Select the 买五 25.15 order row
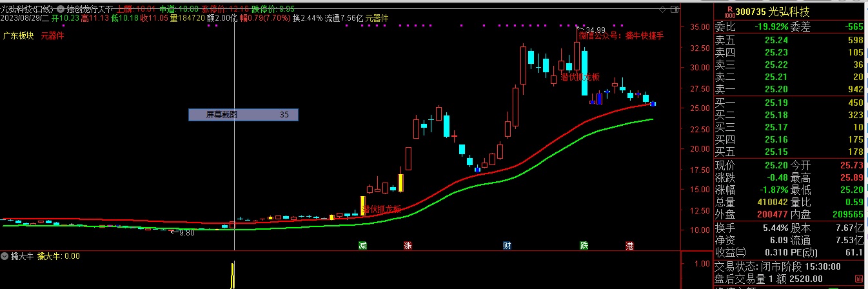The width and height of the screenshot is (868, 289). point(790,152)
